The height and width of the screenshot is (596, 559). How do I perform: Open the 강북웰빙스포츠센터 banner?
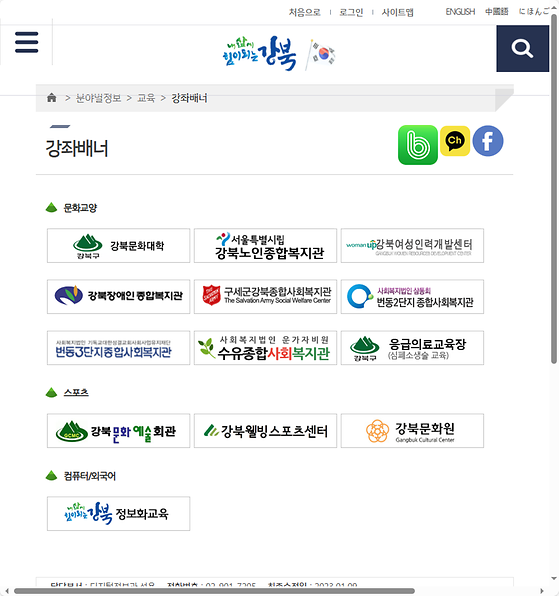[x=265, y=431]
